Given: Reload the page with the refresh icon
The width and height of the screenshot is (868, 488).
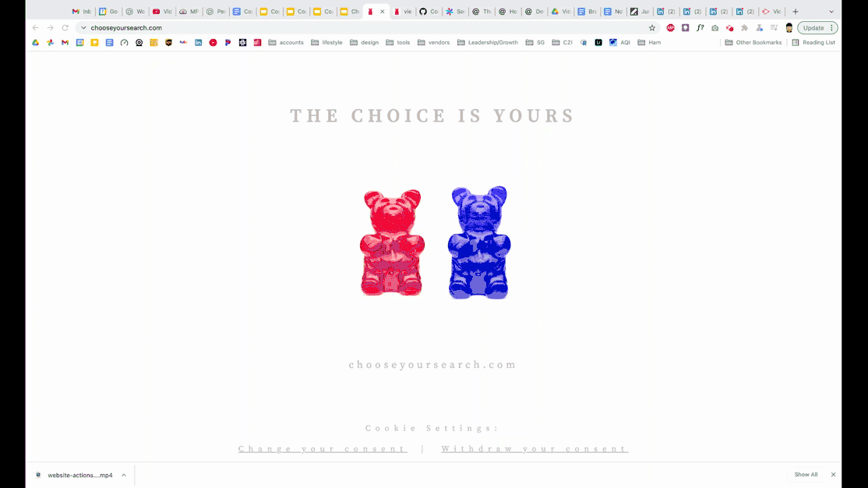Looking at the screenshot, I should pos(65,28).
